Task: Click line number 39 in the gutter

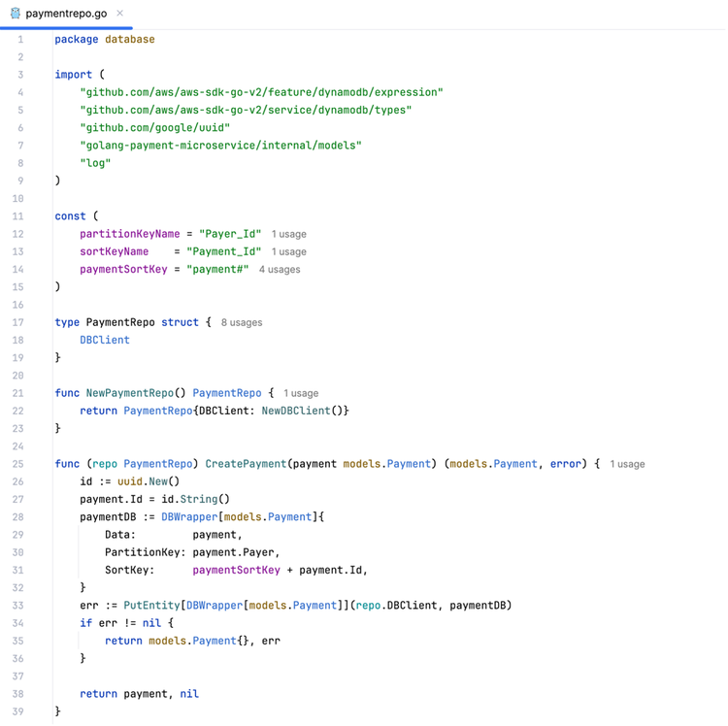Action: point(17,711)
